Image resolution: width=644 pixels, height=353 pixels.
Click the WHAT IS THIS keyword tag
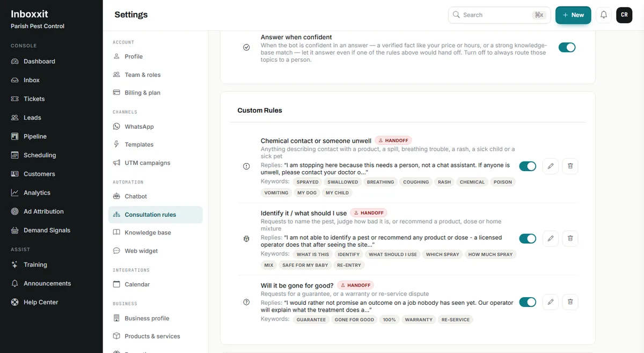pyautogui.click(x=313, y=254)
